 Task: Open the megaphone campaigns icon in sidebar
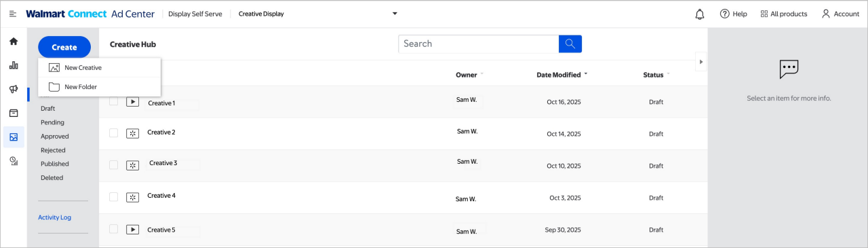pyautogui.click(x=14, y=89)
